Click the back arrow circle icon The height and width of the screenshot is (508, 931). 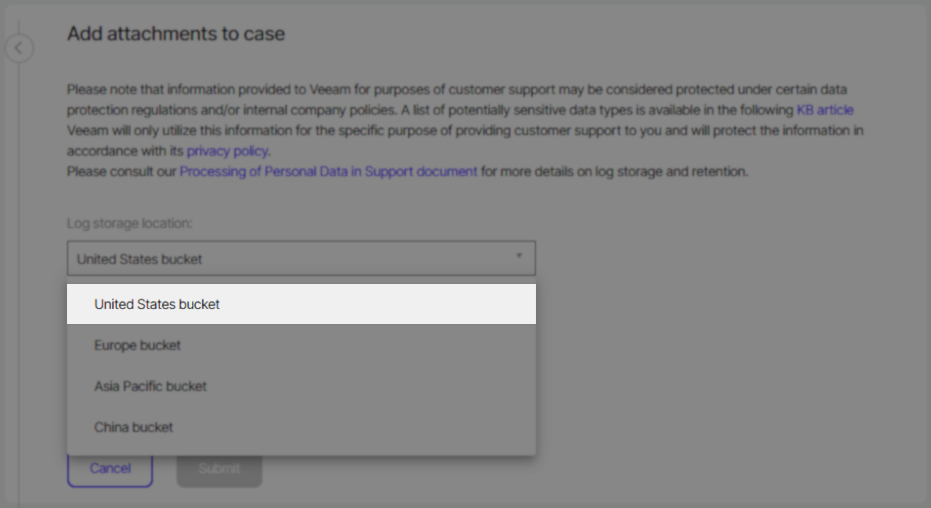coord(19,48)
